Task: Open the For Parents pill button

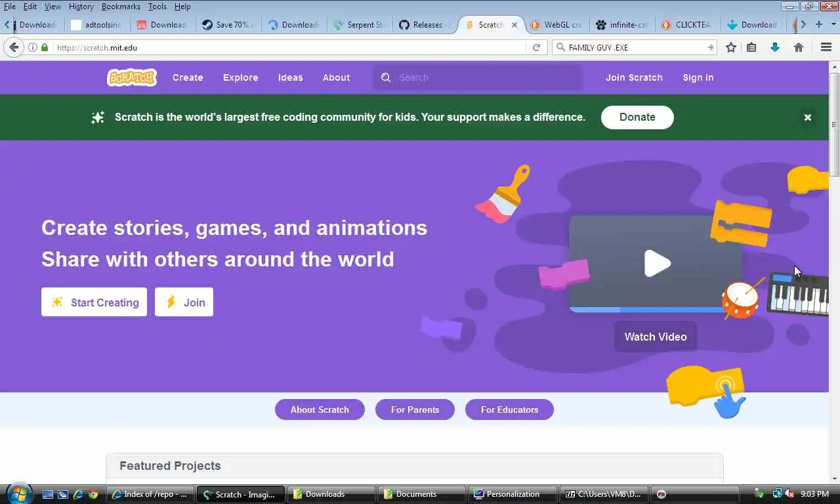Action: click(415, 409)
